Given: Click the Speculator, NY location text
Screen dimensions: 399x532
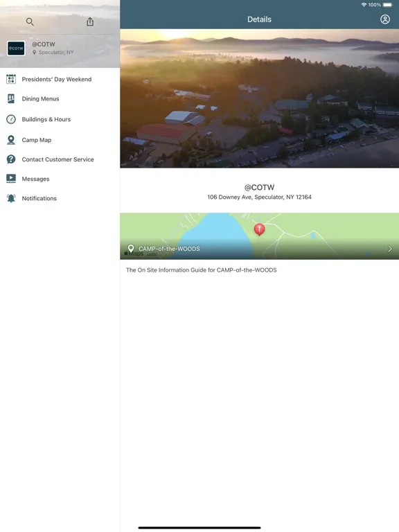Looking at the screenshot, I should tap(56, 52).
